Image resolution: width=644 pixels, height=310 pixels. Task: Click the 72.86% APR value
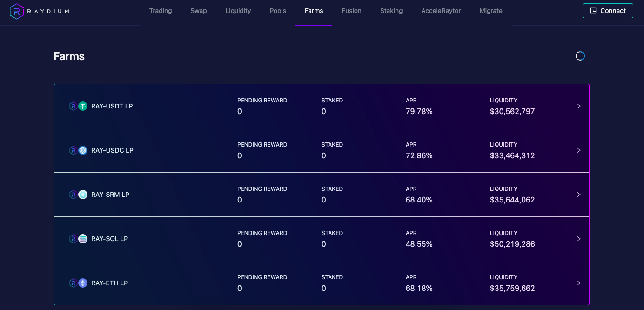(419, 155)
